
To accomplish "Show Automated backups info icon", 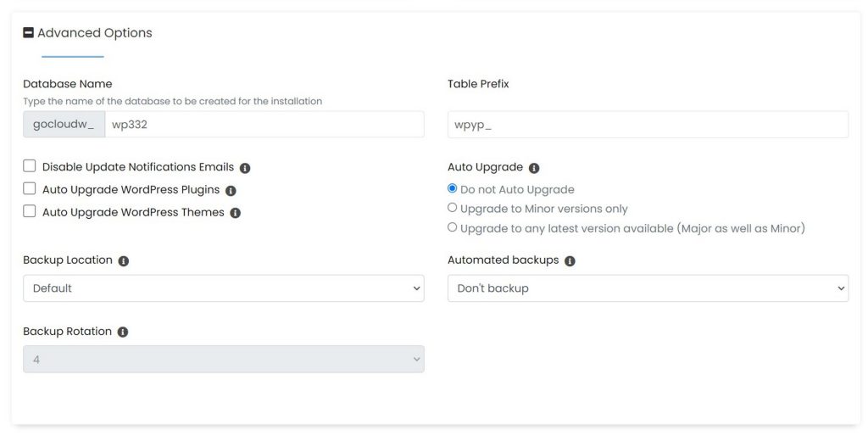I will [x=570, y=261].
